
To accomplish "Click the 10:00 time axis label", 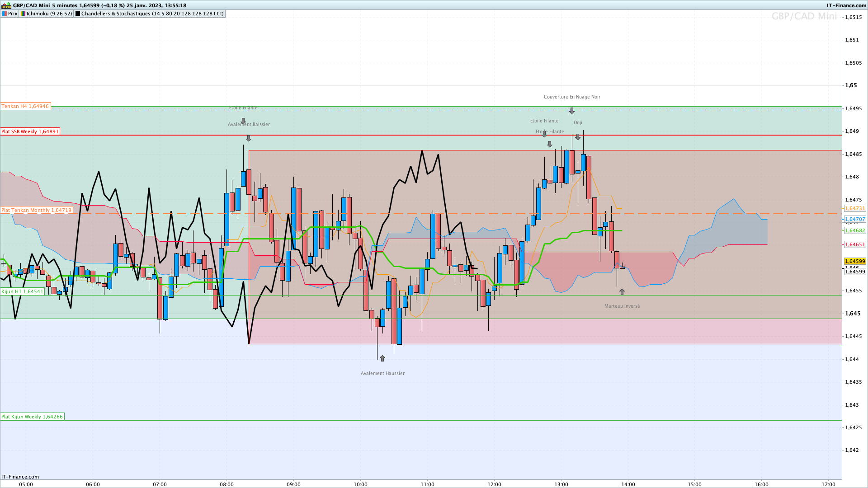I will click(360, 484).
